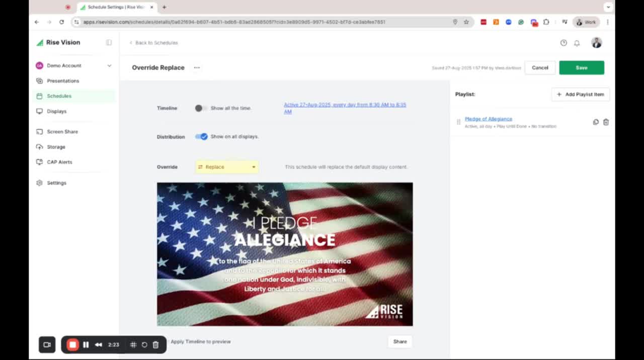The image size is (644, 360).
Task: Toggle the Show all the time switch
Action: [201, 108]
